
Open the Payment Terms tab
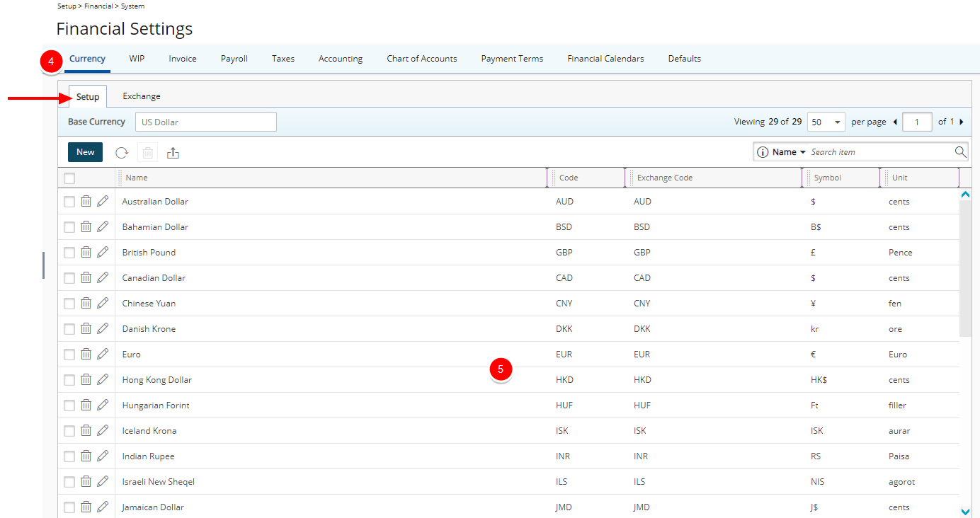click(512, 59)
